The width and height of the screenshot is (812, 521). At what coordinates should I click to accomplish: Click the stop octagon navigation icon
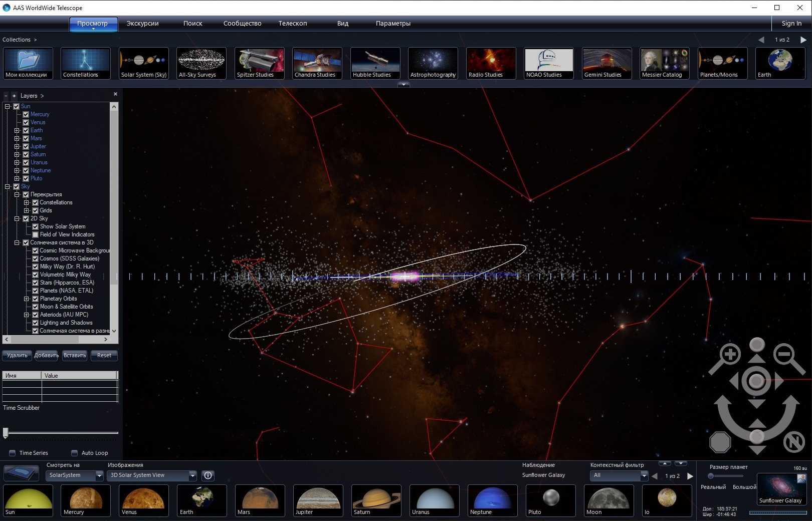pyautogui.click(x=720, y=442)
